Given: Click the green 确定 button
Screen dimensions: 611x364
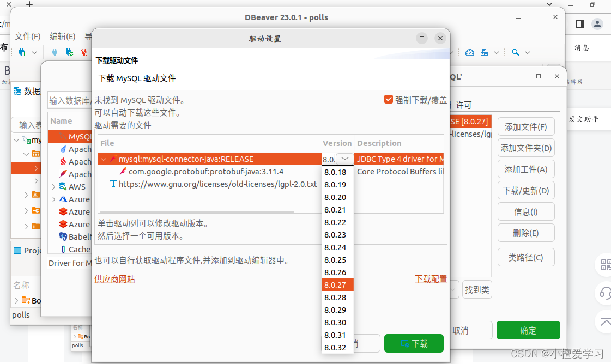Looking at the screenshot, I should (x=528, y=330).
